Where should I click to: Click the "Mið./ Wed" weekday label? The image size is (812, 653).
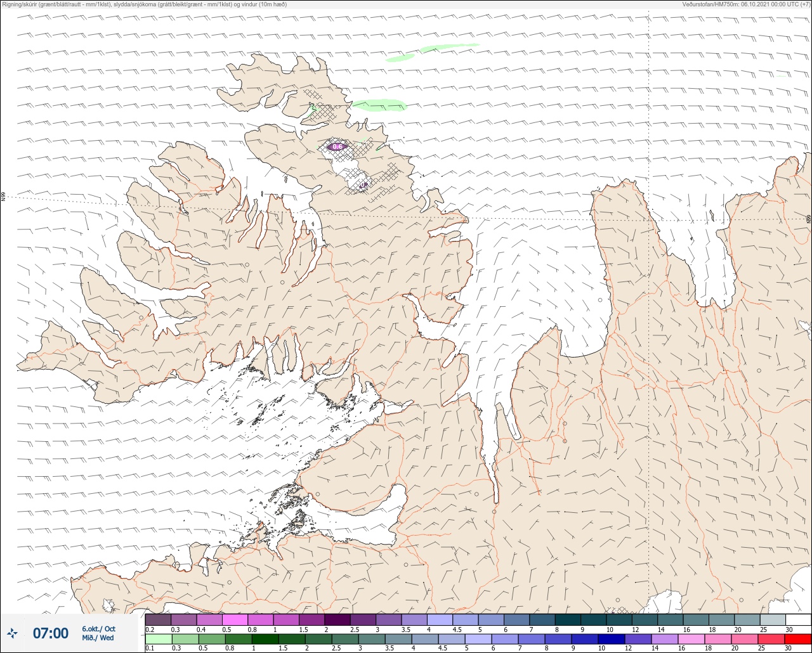tap(98, 638)
